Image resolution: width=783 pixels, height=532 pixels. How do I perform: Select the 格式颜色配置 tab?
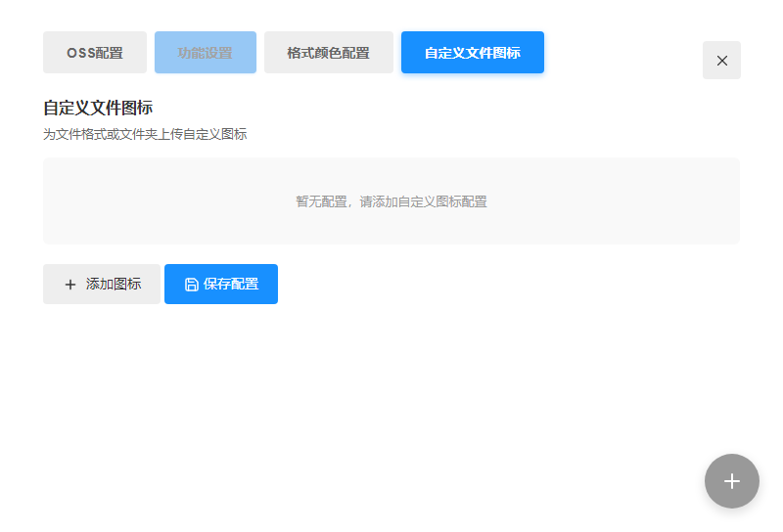(x=329, y=53)
